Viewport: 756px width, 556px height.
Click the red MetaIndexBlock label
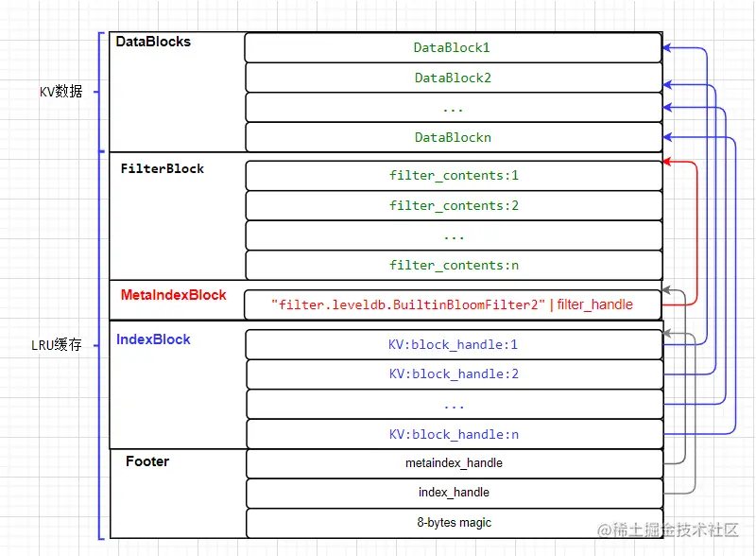click(x=173, y=295)
